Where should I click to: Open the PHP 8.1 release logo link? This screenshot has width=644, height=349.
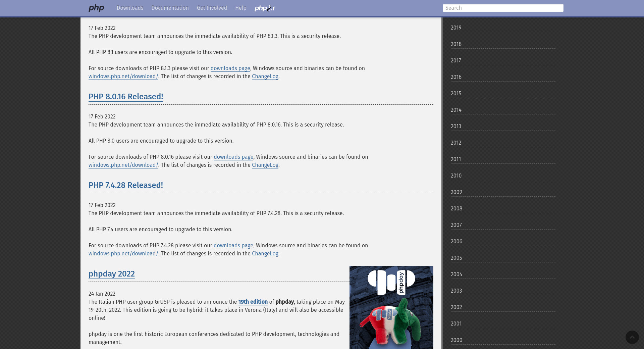coord(264,8)
